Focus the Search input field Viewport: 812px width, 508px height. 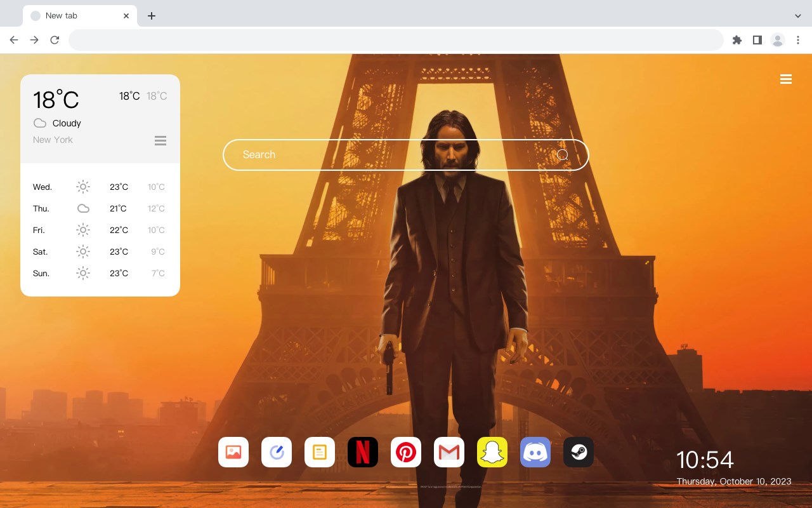(x=406, y=155)
